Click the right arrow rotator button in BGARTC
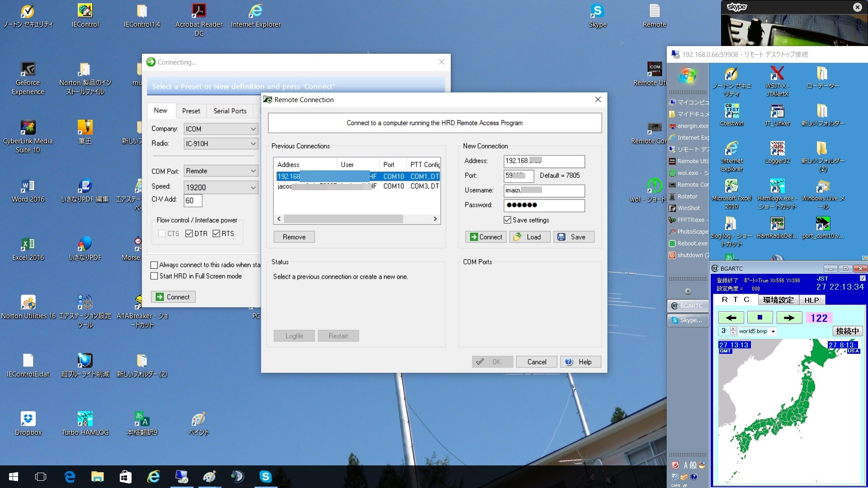This screenshot has width=868, height=488. (x=789, y=318)
